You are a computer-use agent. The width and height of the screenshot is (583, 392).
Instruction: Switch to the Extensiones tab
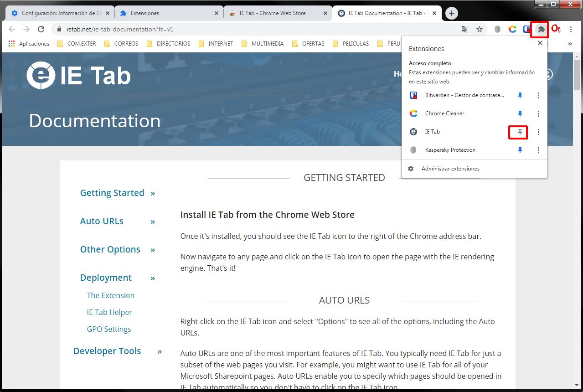point(169,13)
